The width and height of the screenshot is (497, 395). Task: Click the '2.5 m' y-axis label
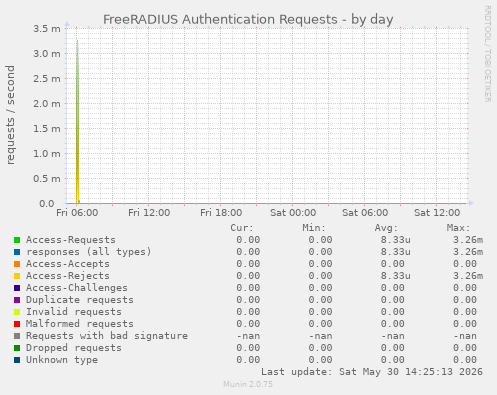coord(47,79)
